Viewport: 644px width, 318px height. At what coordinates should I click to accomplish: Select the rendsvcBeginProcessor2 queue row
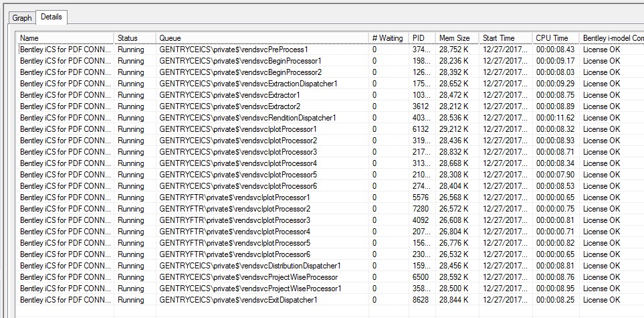[330, 72]
